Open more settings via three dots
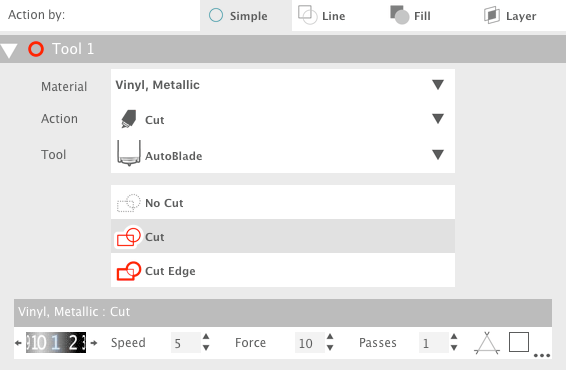Screen dimensions: 566x370 coord(542,356)
